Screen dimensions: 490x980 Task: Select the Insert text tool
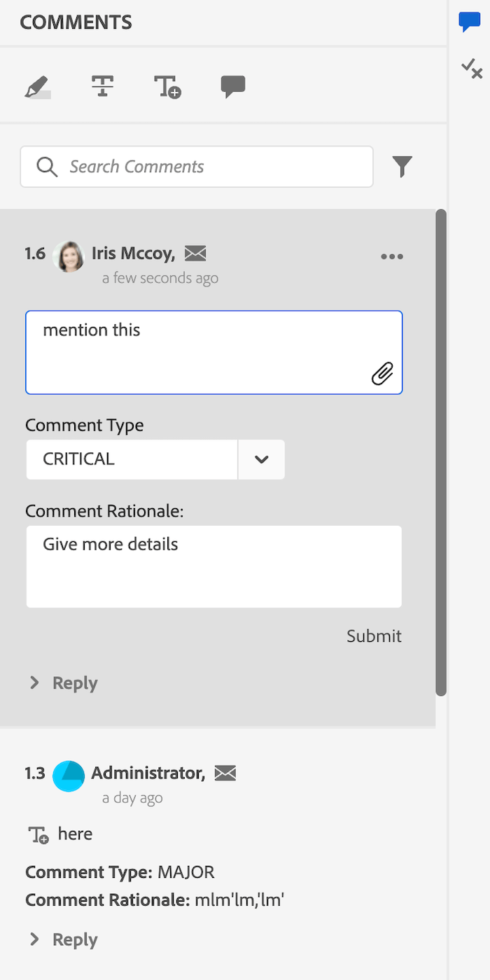167,86
